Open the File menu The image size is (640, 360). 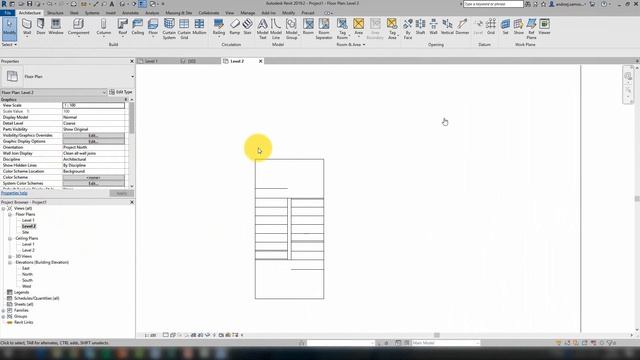7,13
